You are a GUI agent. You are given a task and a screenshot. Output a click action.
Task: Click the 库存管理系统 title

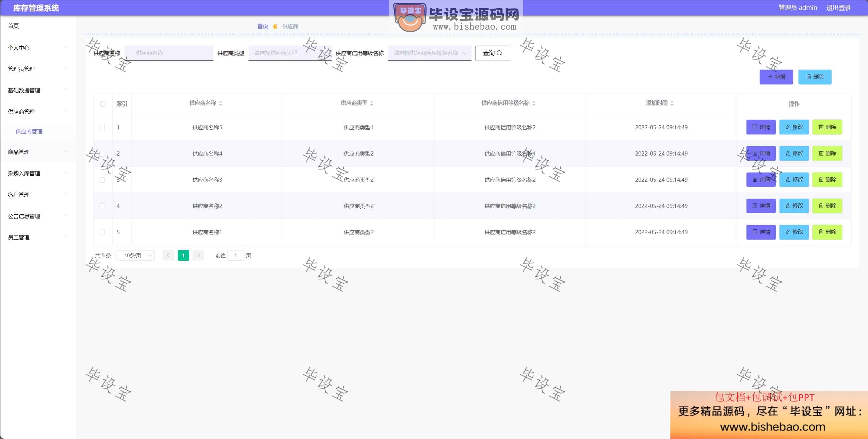(x=36, y=8)
